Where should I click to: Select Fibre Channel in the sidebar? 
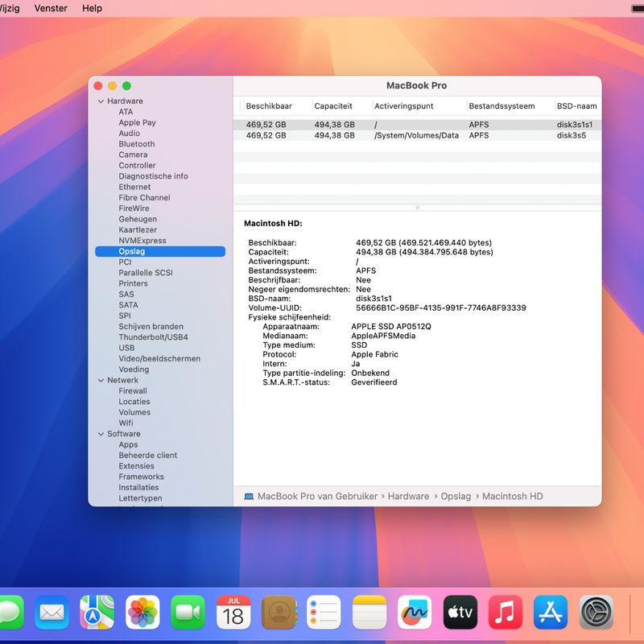click(144, 197)
